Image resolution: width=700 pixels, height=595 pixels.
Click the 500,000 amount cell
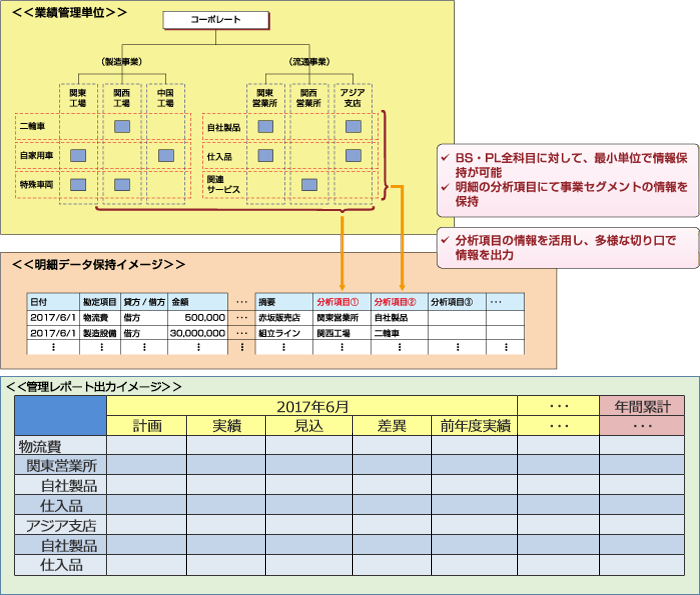(x=197, y=316)
